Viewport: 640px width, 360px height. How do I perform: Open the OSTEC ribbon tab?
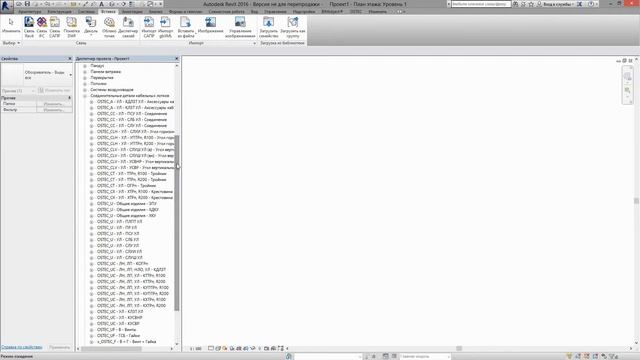356,12
